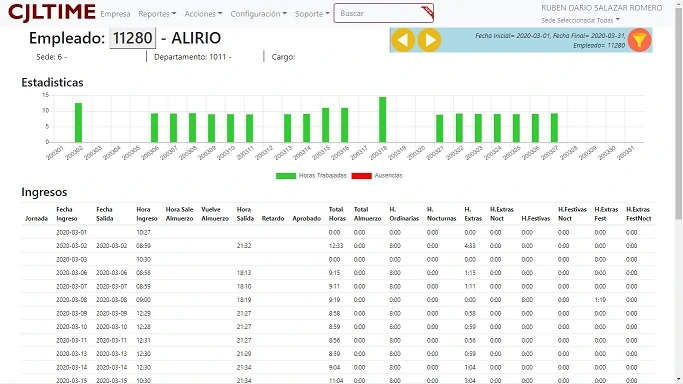This screenshot has height=384, width=683.
Task: Click the Departamento: 1011 label
Action: point(193,57)
